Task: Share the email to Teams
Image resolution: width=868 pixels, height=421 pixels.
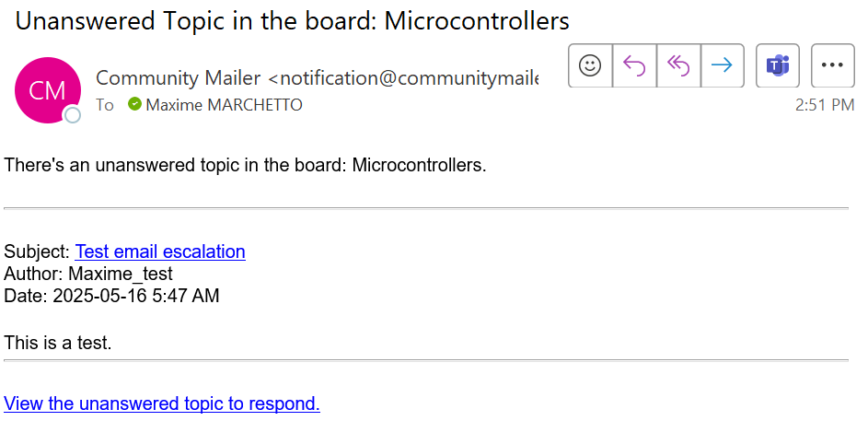Action: 778,65
